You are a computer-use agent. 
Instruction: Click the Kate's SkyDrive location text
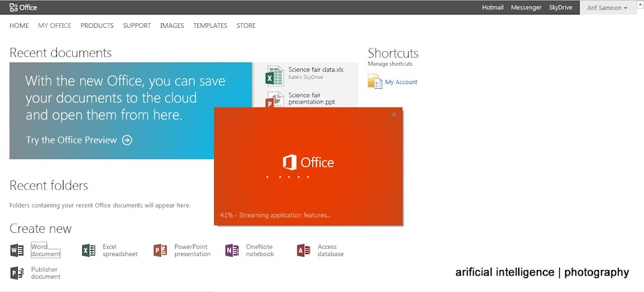coord(306,77)
